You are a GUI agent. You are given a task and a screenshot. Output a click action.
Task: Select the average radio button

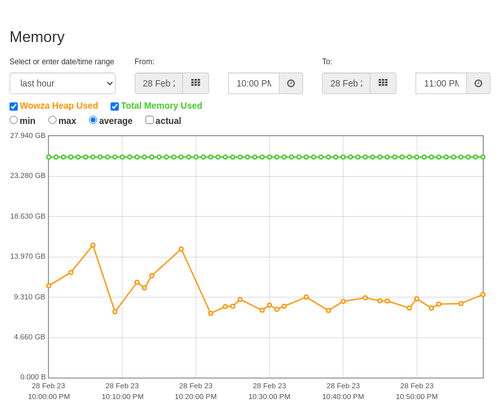[93, 120]
